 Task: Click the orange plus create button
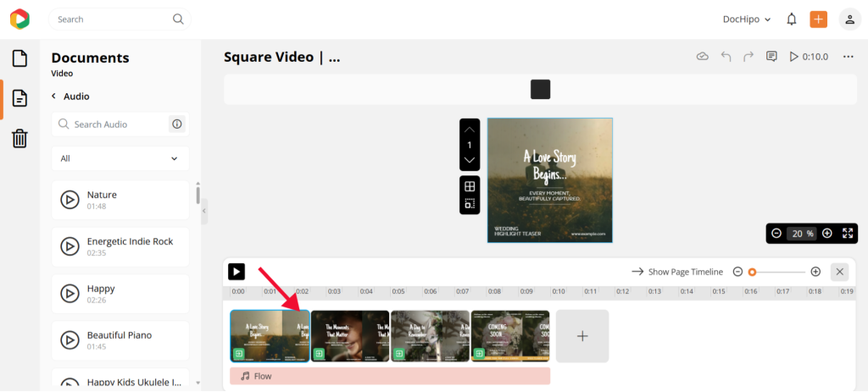[818, 19]
